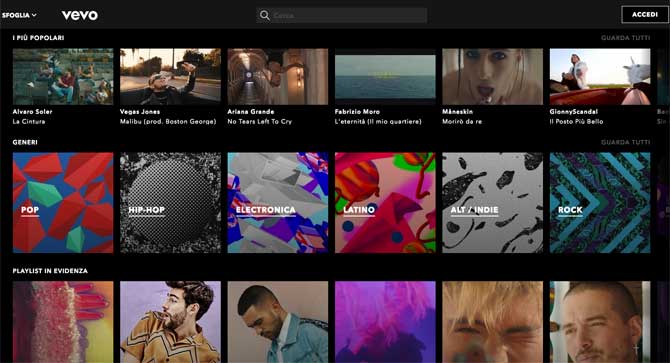
Task: Play the Vegas Jones Malibu video thumbnail
Action: (x=170, y=76)
